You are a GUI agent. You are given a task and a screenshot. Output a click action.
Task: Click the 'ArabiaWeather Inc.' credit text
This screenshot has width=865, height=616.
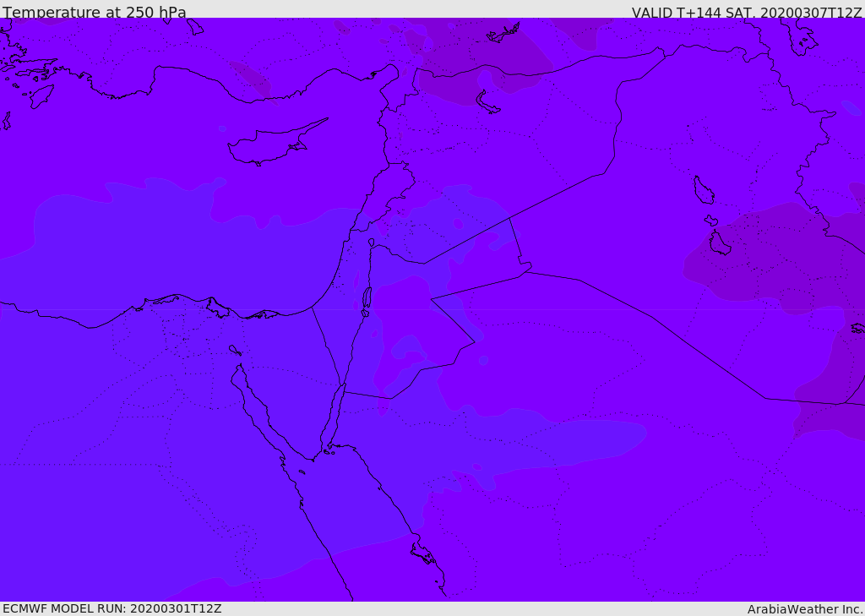tap(805, 609)
